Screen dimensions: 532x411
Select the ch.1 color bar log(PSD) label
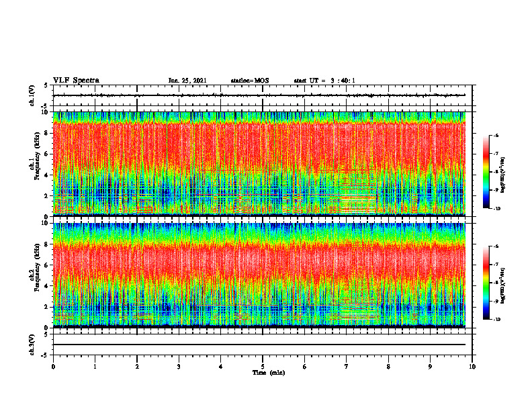pyautogui.click(x=503, y=175)
